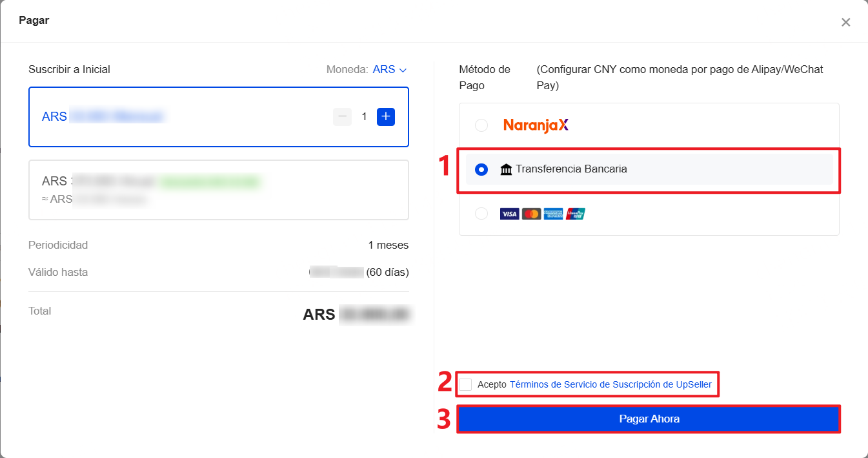Tick the Acepto terms checkbox

click(466, 385)
